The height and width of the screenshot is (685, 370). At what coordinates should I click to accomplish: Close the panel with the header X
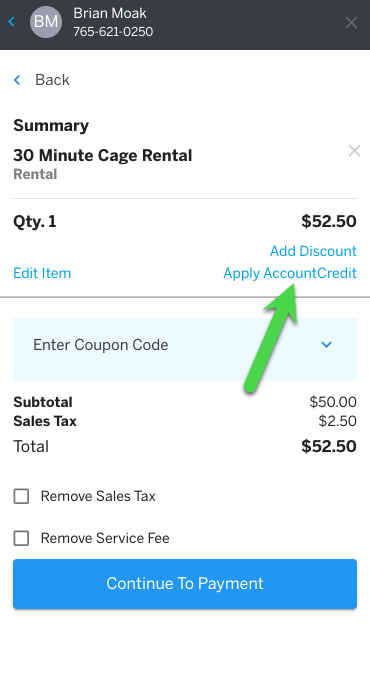pyautogui.click(x=351, y=22)
